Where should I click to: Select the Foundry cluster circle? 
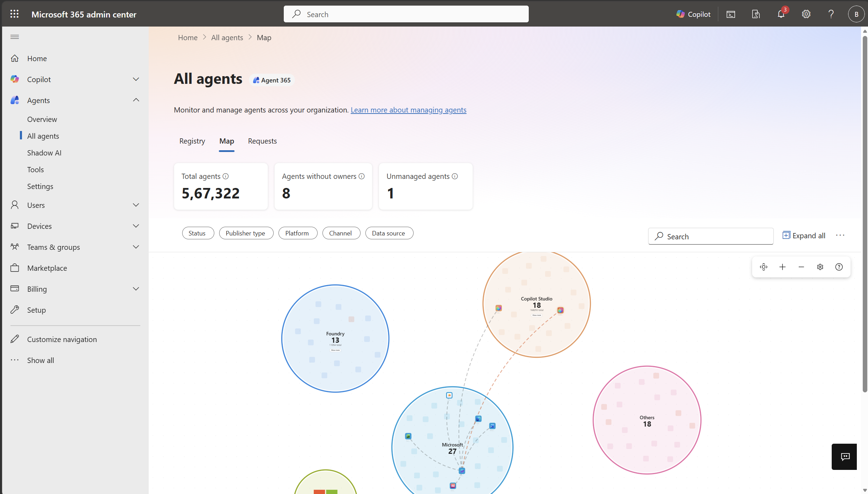pos(335,338)
